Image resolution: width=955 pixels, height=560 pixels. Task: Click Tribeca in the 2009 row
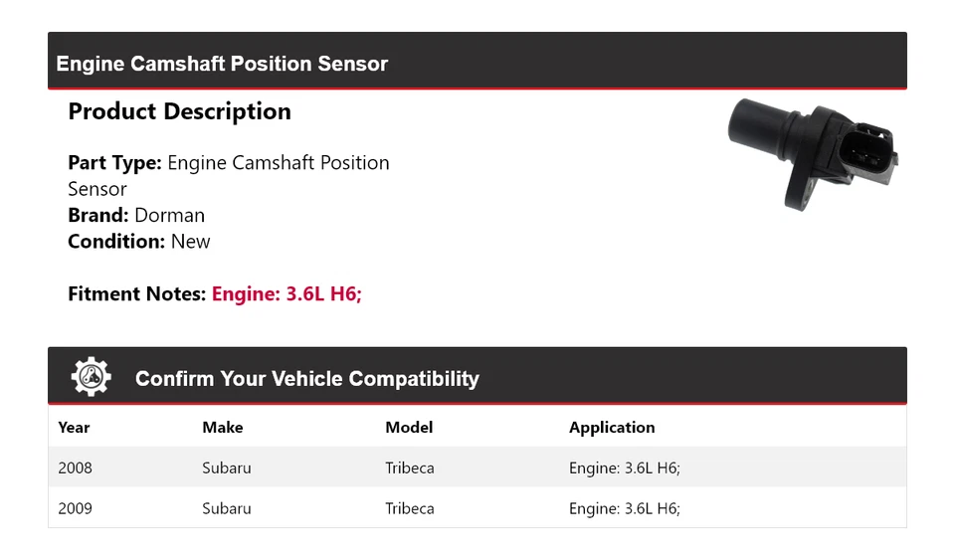410,508
